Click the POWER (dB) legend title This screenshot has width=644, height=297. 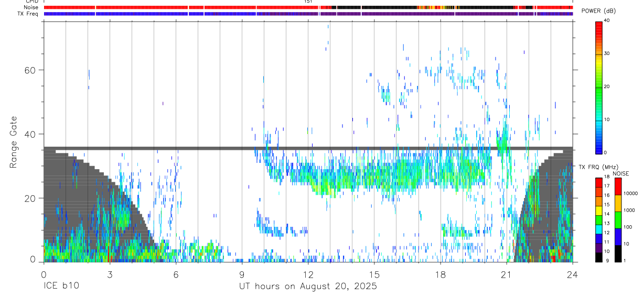point(599,11)
